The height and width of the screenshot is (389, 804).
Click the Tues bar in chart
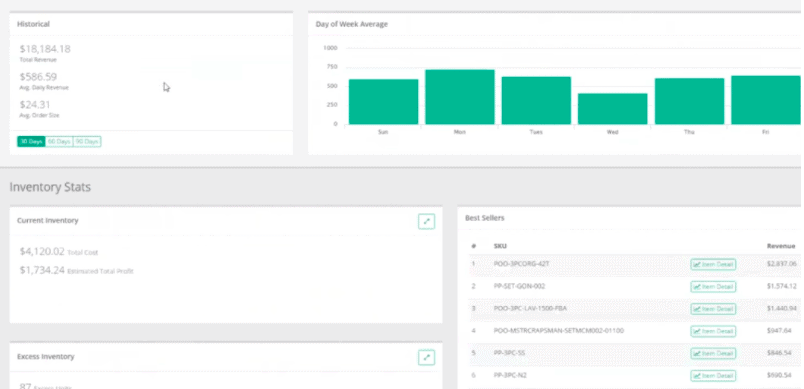[x=536, y=100]
